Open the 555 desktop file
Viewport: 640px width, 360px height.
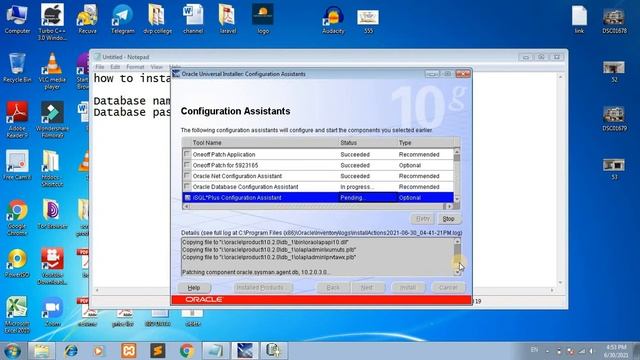point(368,22)
